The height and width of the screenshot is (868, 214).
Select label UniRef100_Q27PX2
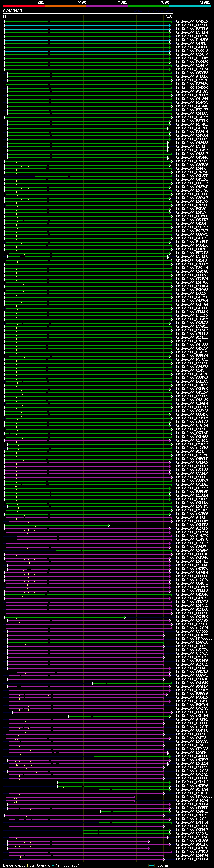(x=192, y=441)
